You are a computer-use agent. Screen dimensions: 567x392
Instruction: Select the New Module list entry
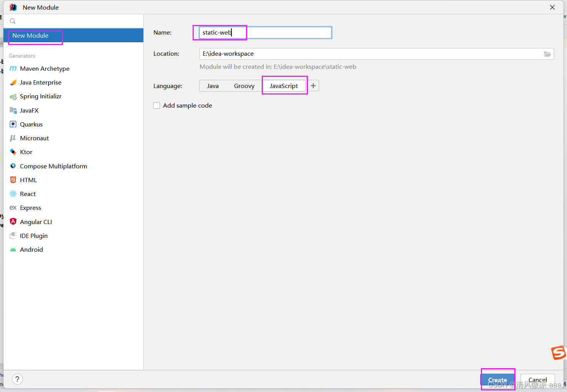click(73, 35)
